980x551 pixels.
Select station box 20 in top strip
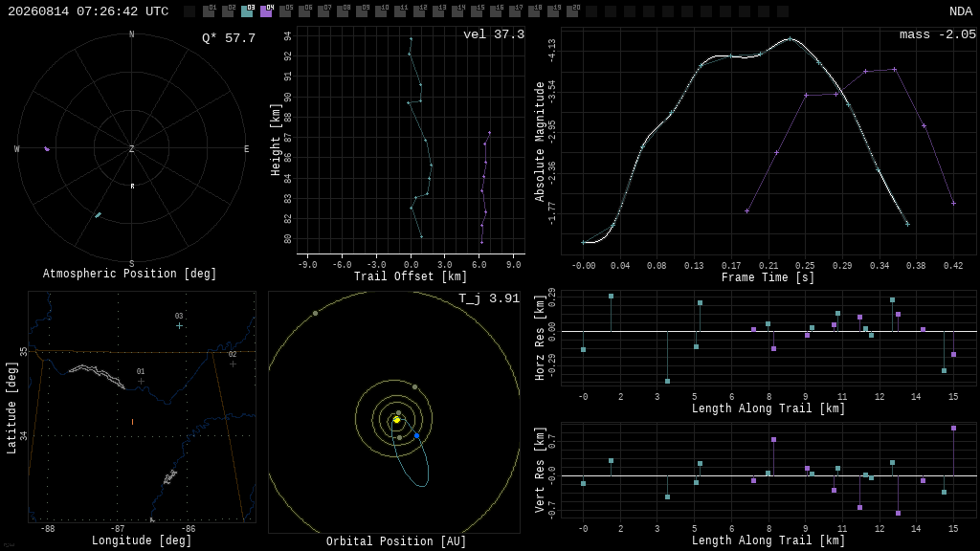pos(572,11)
